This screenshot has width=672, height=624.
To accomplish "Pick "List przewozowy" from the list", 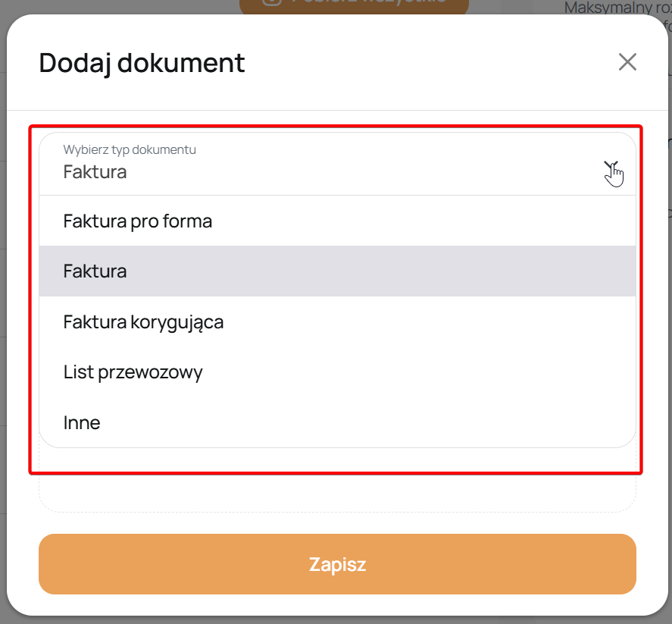I will pyautogui.click(x=133, y=372).
